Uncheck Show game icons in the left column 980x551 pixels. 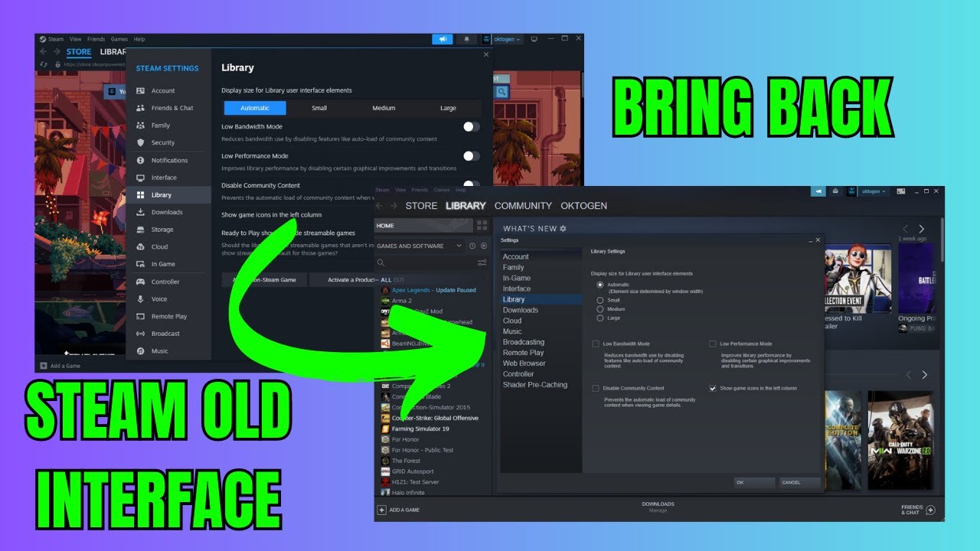pyautogui.click(x=713, y=389)
